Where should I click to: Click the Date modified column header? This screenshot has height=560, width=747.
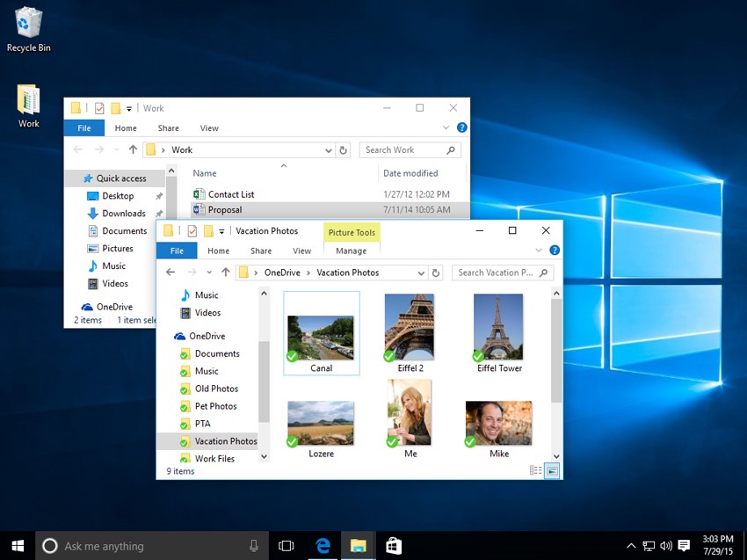point(410,173)
